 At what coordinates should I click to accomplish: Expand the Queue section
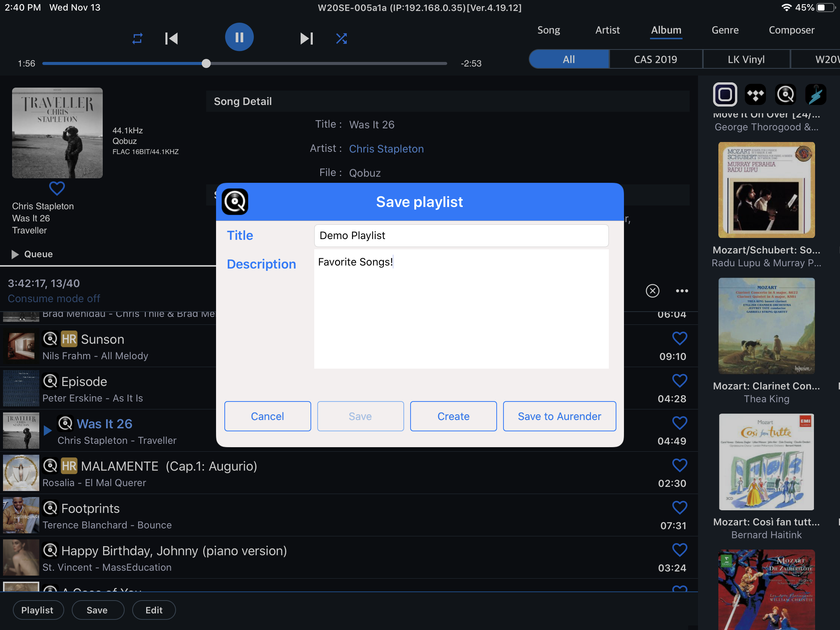tap(32, 254)
